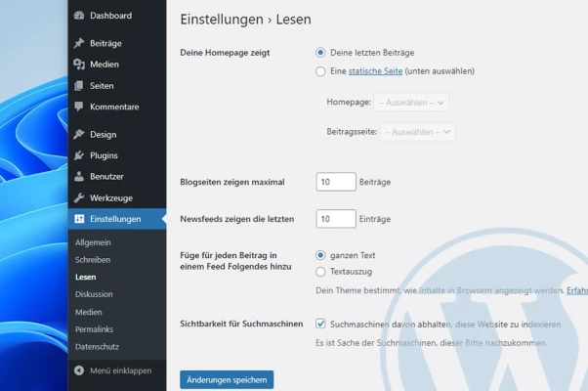Viewport: 588px width, 391px height.
Task: Go to Lesen settings submenu
Action: coord(86,277)
